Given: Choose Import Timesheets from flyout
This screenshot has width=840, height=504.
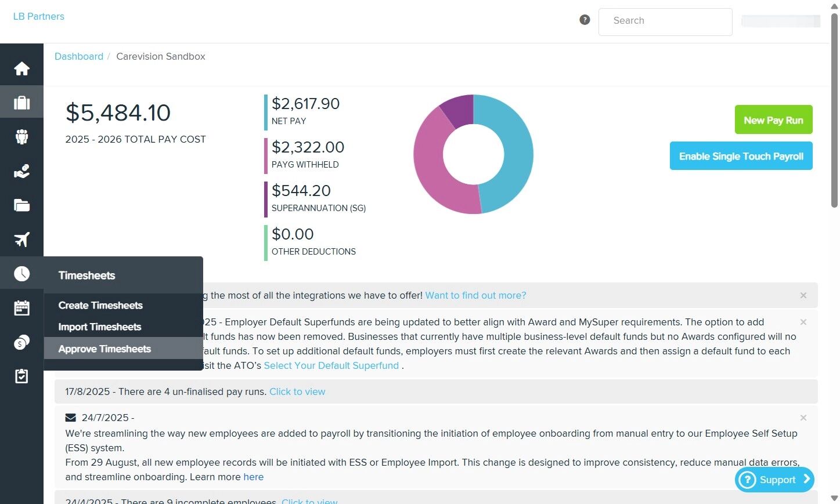Looking at the screenshot, I should (100, 327).
